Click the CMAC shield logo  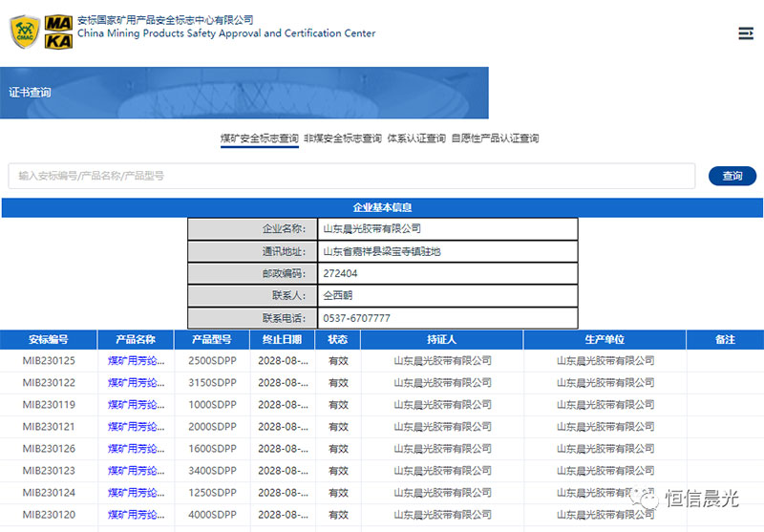point(24,32)
